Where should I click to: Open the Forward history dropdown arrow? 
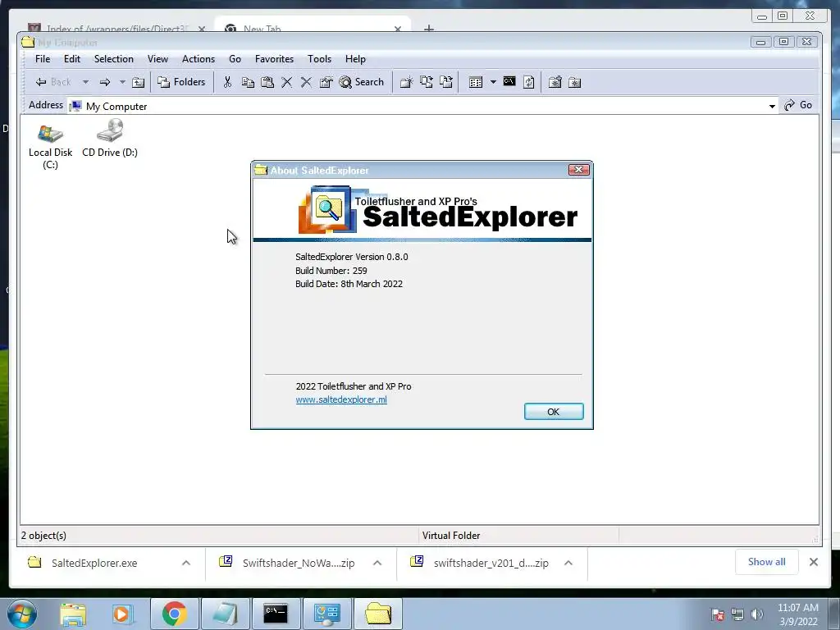[x=122, y=82]
